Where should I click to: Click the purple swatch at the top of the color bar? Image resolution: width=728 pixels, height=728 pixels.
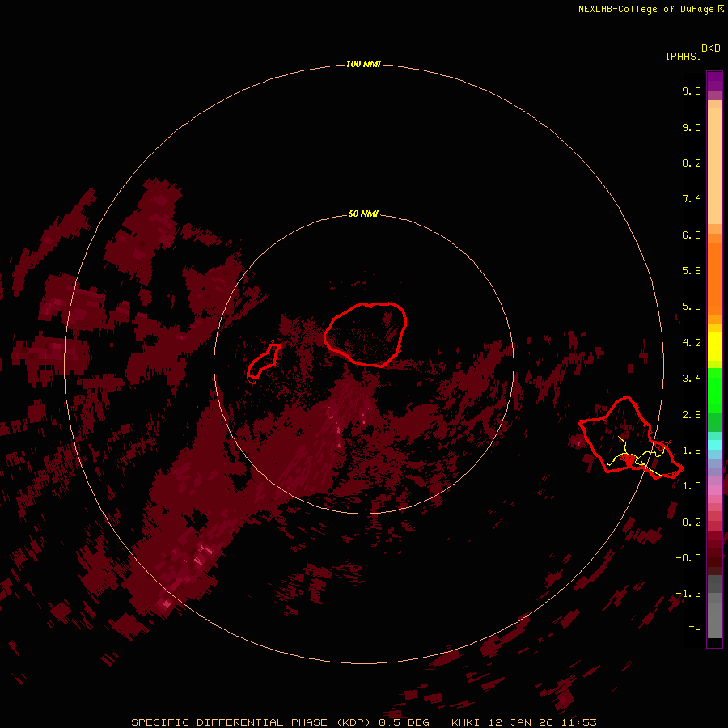pos(714,81)
